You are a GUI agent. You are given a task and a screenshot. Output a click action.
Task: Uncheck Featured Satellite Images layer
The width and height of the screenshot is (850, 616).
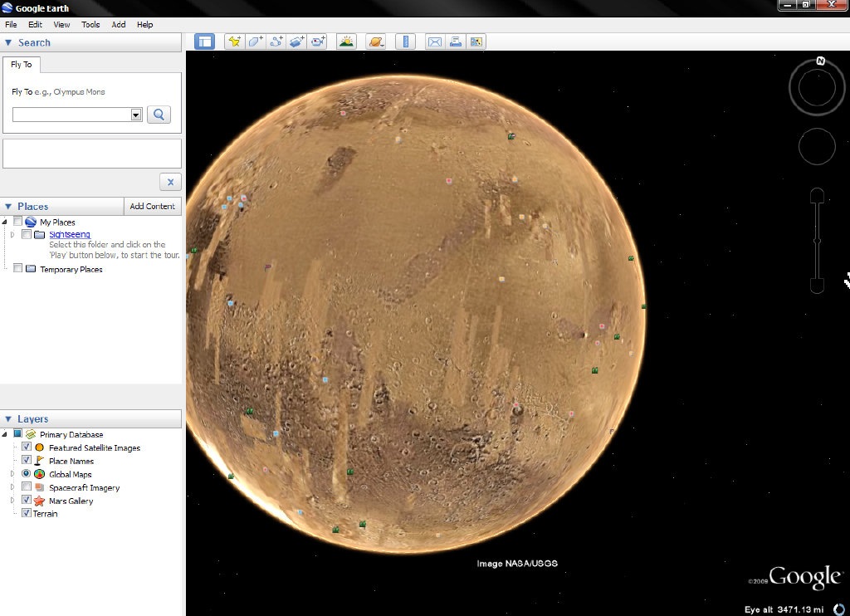[x=26, y=447]
